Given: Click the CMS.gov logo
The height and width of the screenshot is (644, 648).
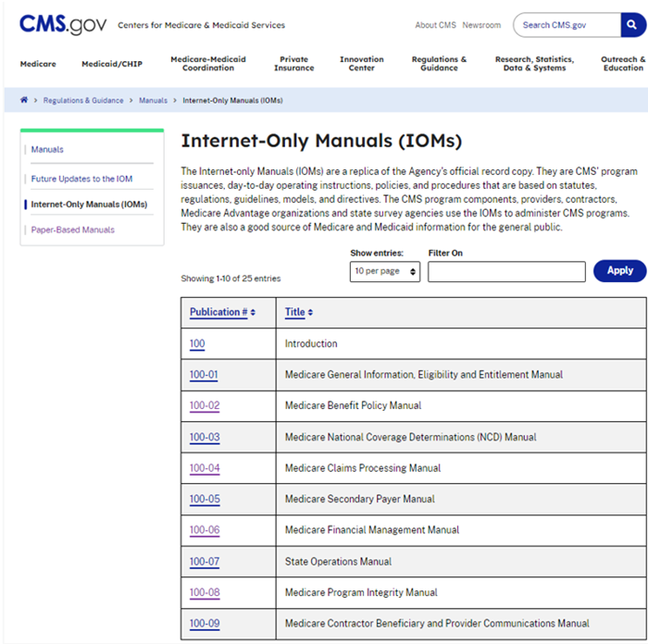Looking at the screenshot, I should [63, 25].
